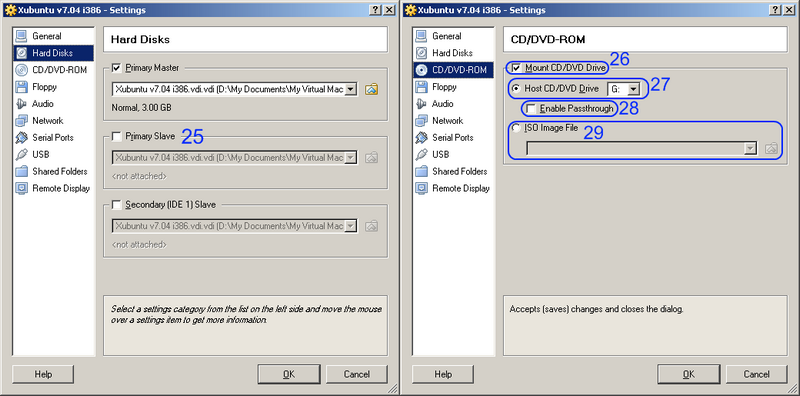Viewport: 800px width, 396px height.
Task: Click Hard Disks icon in right window
Action: (x=421, y=53)
